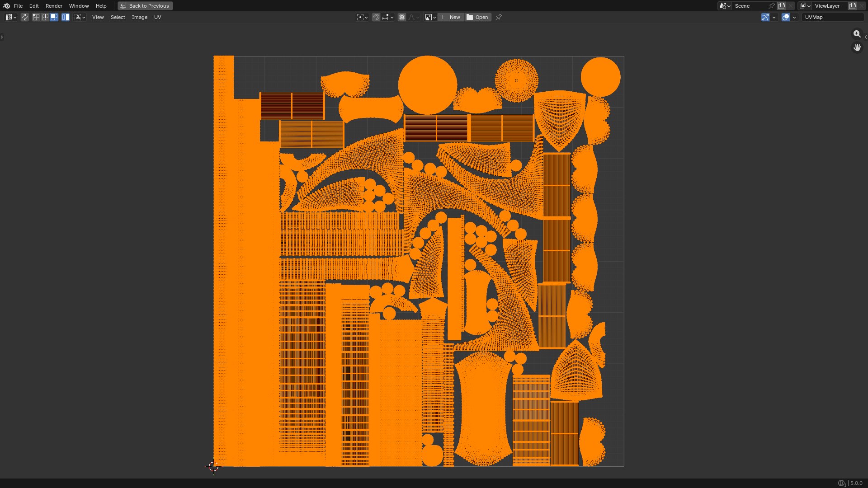
Task: Open the View menu
Action: point(98,17)
